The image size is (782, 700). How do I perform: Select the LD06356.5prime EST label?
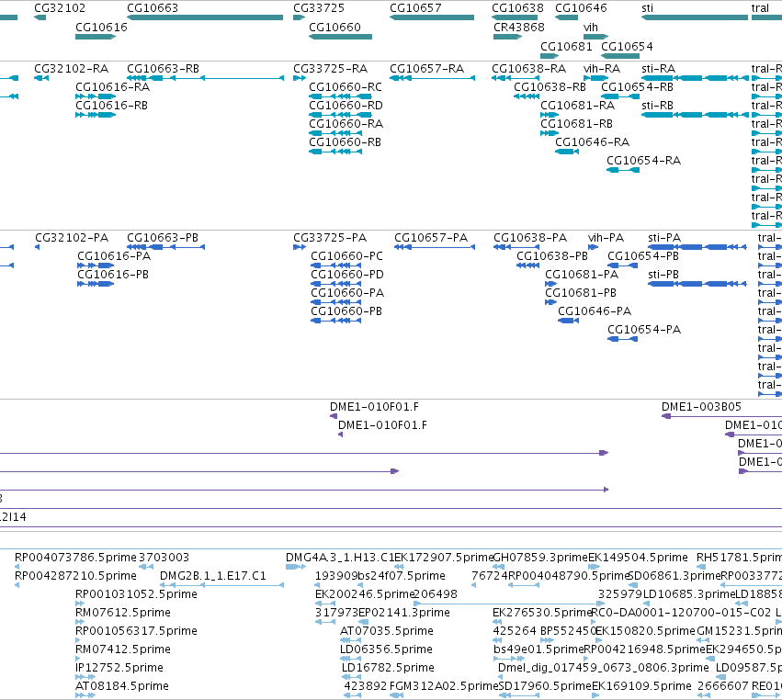[386, 649]
